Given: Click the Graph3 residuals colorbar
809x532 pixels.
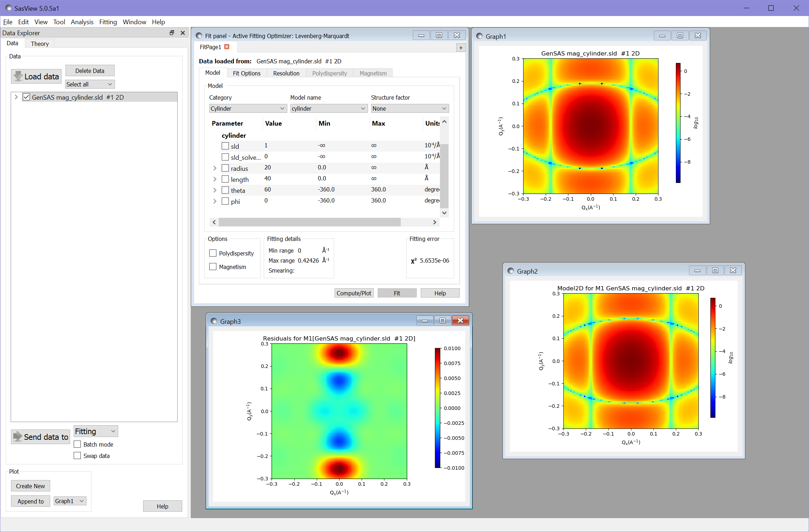Looking at the screenshot, I should point(437,407).
